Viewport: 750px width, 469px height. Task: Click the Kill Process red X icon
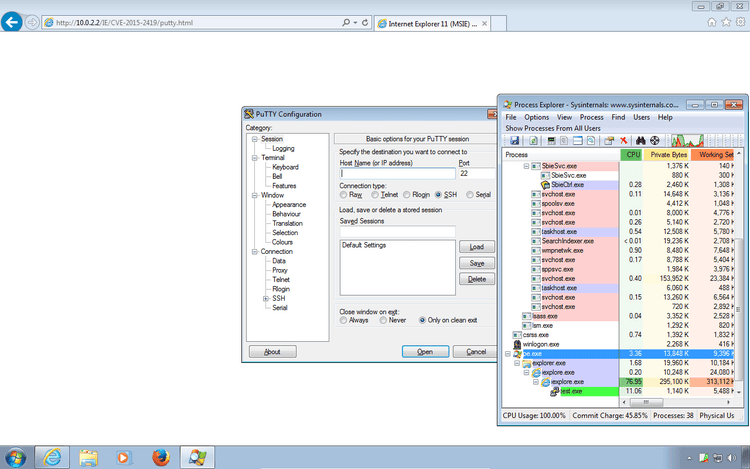(x=623, y=141)
